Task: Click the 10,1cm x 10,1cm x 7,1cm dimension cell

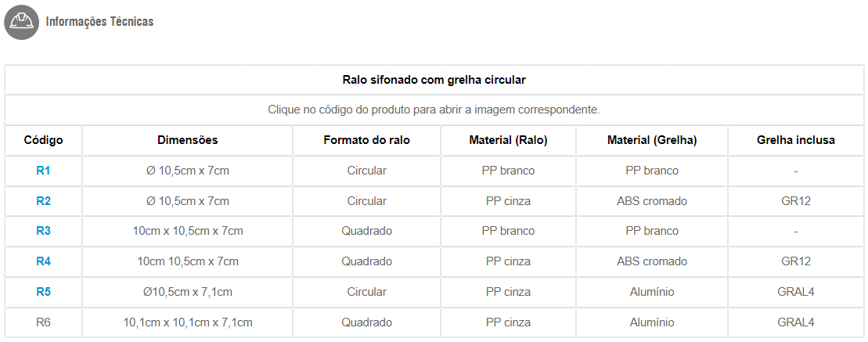Action: pos(188,322)
